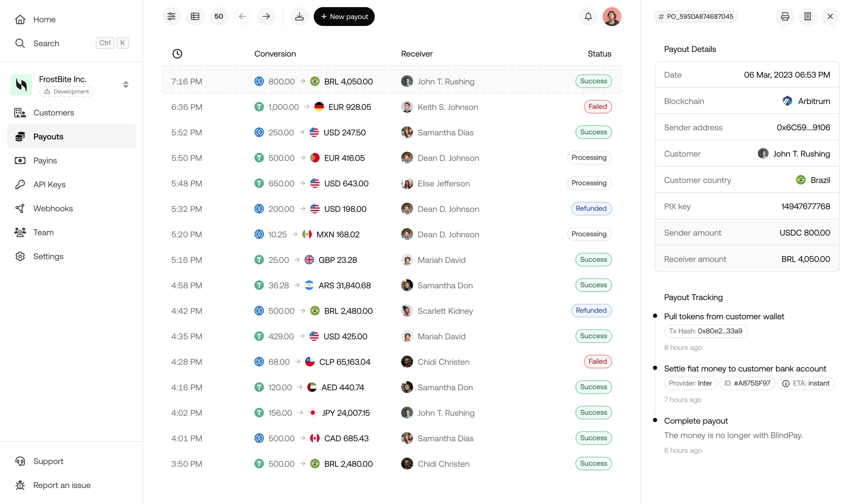Image resolution: width=854 pixels, height=504 pixels.
Task: Open Support in sidebar
Action: (71, 461)
